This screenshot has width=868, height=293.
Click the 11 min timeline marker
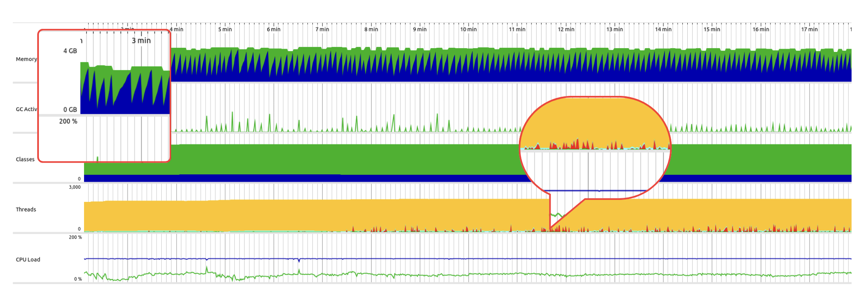(x=517, y=29)
